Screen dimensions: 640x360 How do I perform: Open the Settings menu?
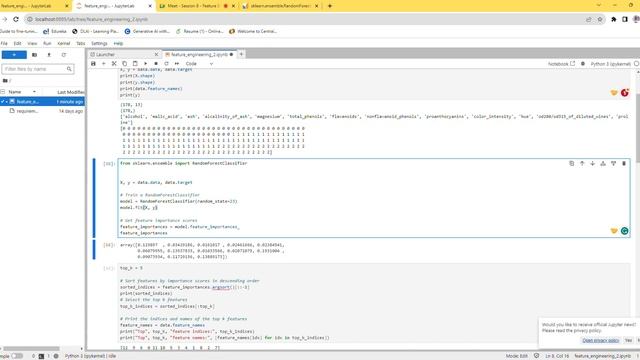[99, 43]
